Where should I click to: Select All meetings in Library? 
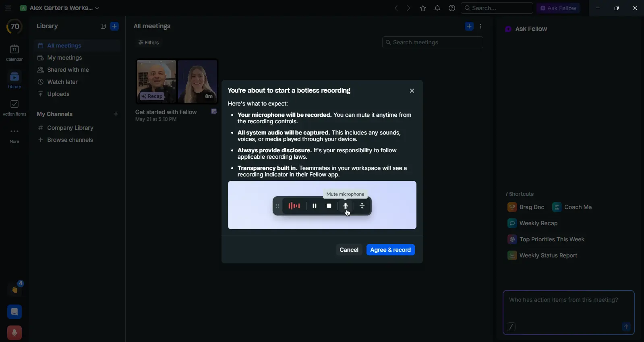77,46
